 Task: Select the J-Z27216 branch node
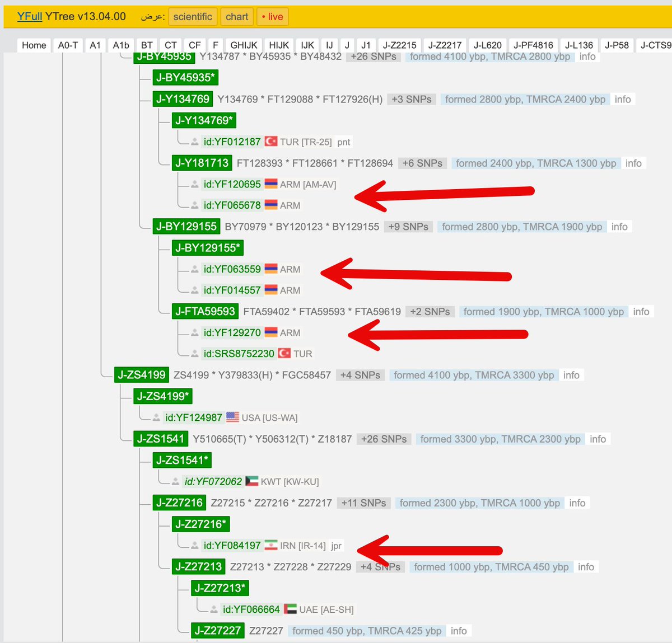click(180, 503)
